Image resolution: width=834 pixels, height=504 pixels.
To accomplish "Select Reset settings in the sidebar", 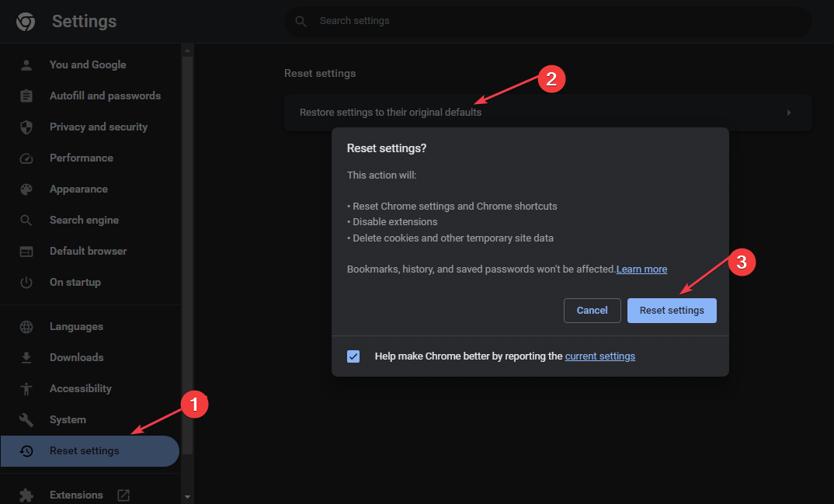I will coord(90,451).
